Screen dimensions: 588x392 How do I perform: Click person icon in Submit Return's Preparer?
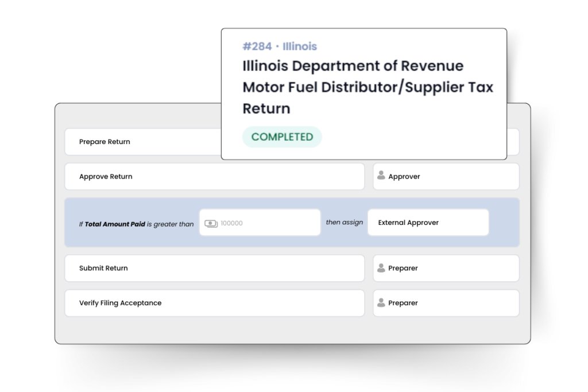(x=381, y=268)
